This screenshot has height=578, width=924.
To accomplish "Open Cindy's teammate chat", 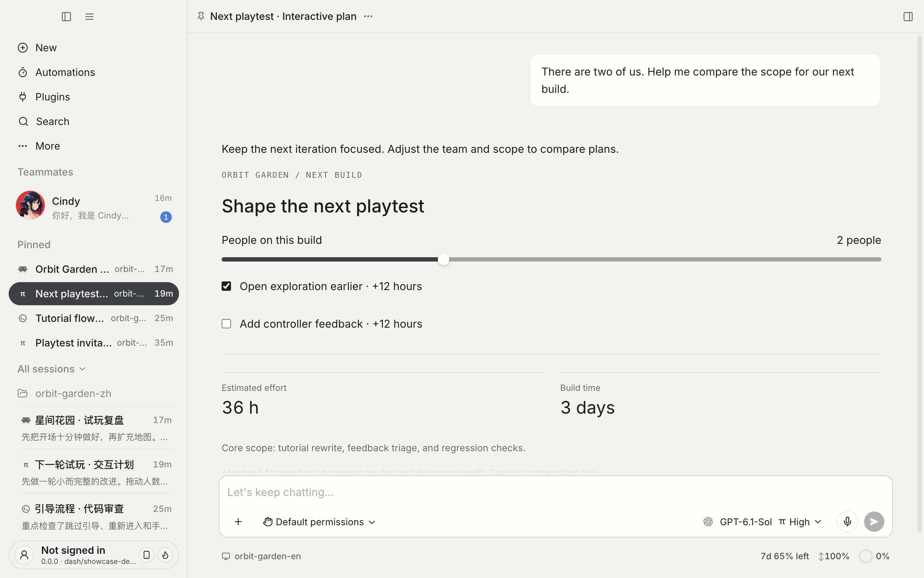I will pos(93,206).
